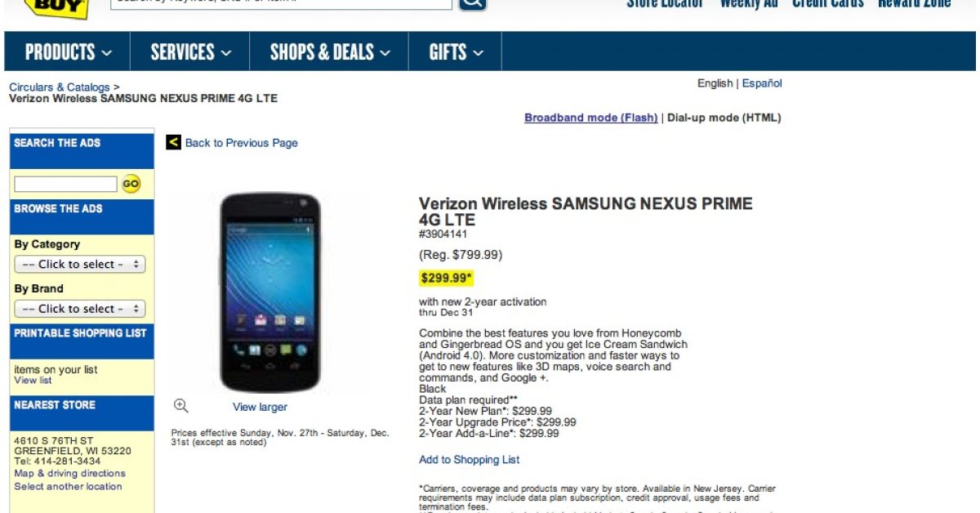980x513 pixels.
Task: Open the Shops & Deals menu
Action: 330,52
